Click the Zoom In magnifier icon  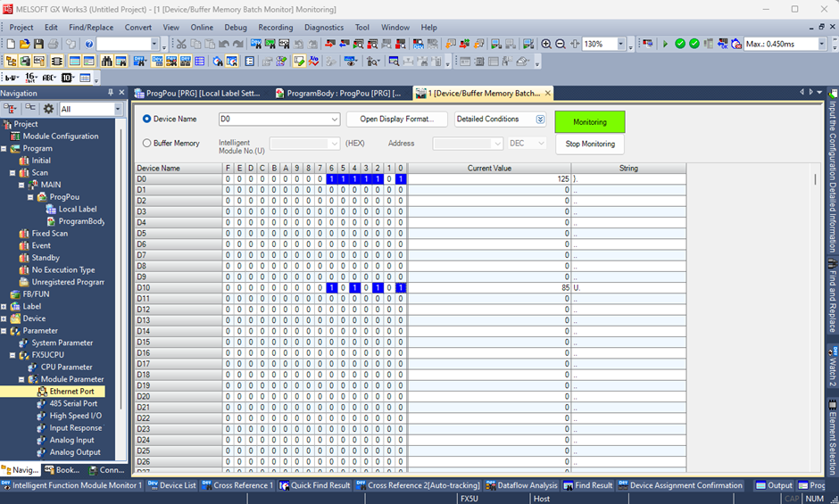546,44
